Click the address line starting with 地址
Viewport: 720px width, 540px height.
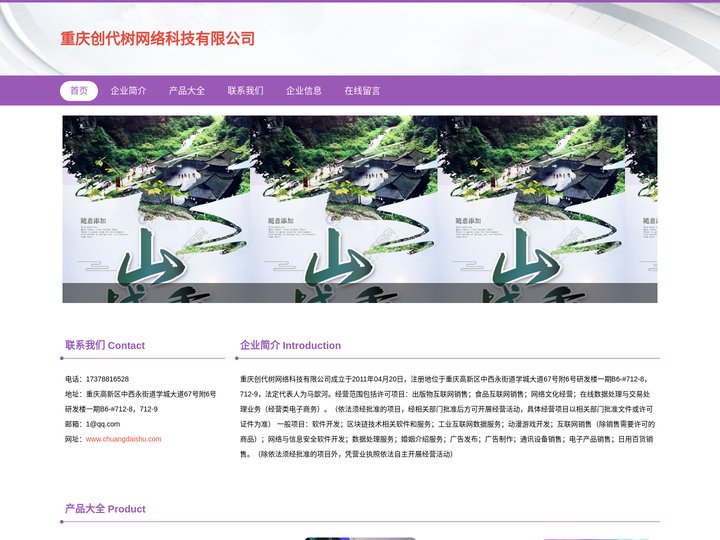coord(141,401)
